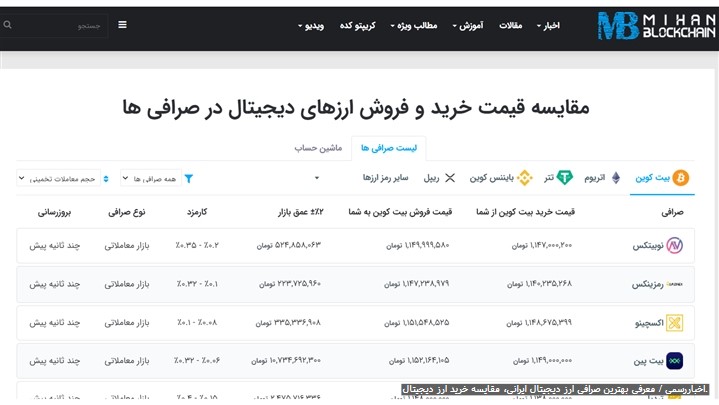Open the اخبار menu
Viewport: 719px width, 405px height.
[548, 26]
